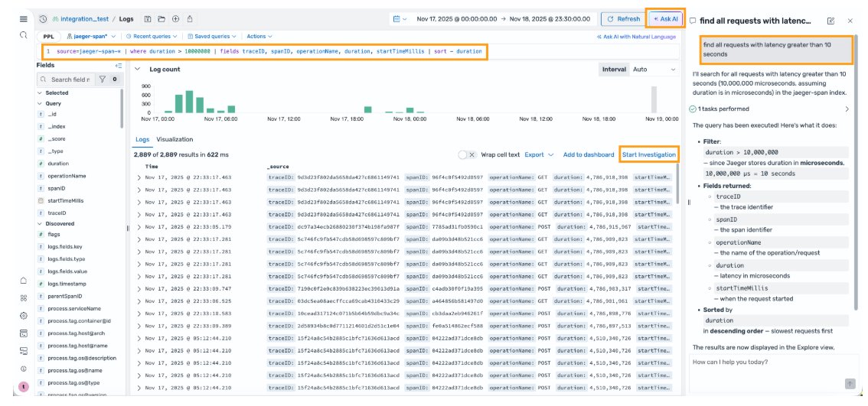Click the Time column header
868x406 pixels.
pyautogui.click(x=151, y=167)
